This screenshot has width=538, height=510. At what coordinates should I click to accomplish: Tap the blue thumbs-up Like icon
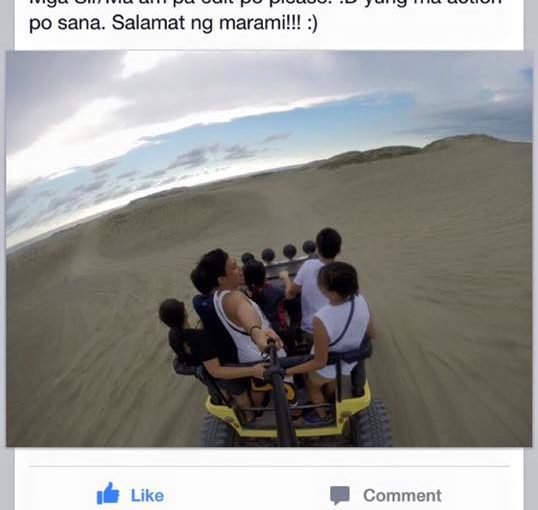[x=108, y=493]
